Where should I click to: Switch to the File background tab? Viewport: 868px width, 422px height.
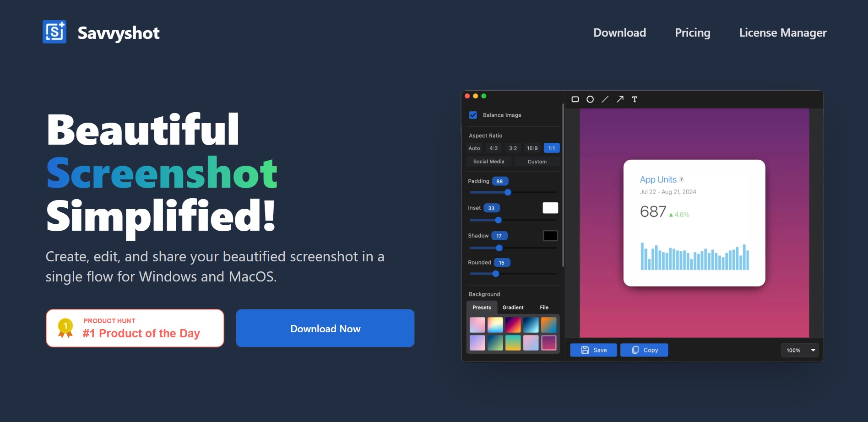(x=544, y=308)
